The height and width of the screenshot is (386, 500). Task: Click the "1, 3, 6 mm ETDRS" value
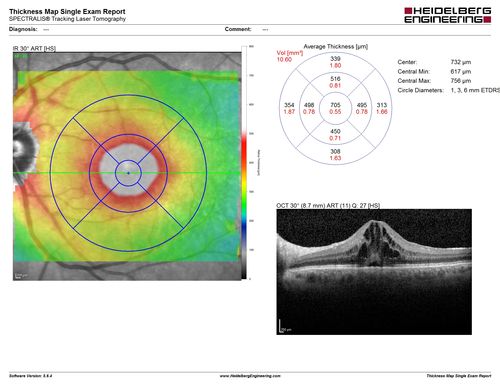point(475,90)
